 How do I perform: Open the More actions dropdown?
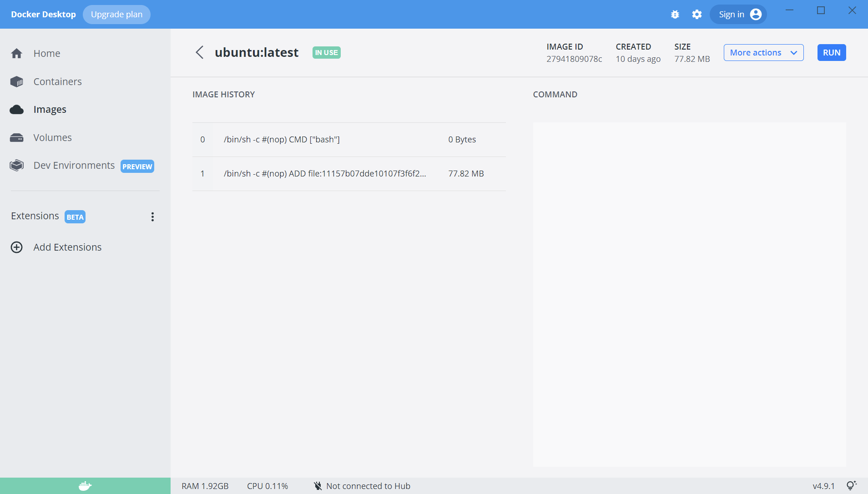763,52
